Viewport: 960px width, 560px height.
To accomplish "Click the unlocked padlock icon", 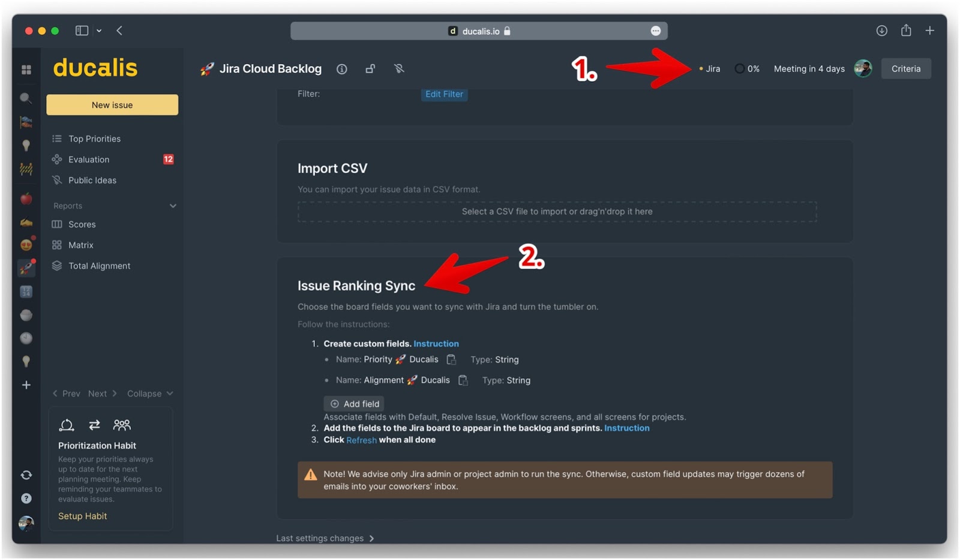I will pos(370,69).
